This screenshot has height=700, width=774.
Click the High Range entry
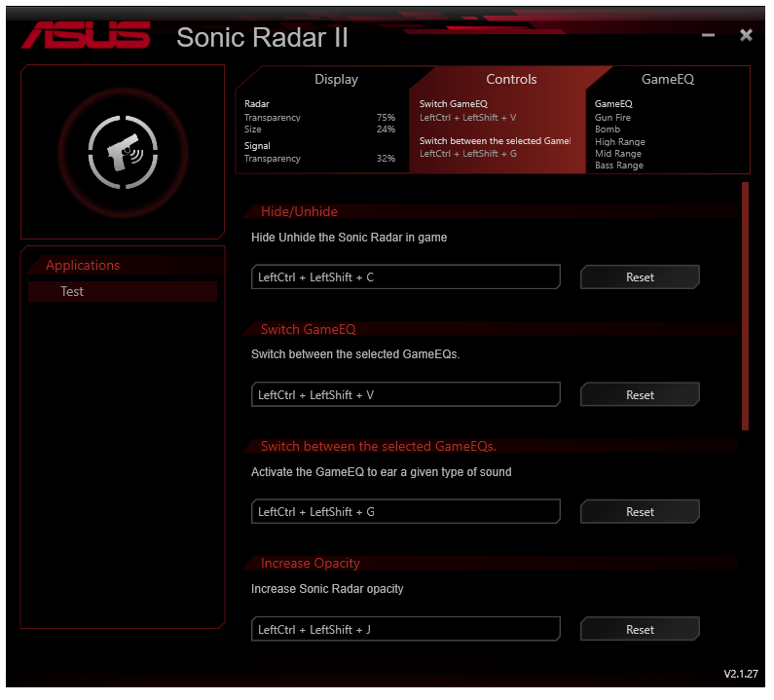620,142
